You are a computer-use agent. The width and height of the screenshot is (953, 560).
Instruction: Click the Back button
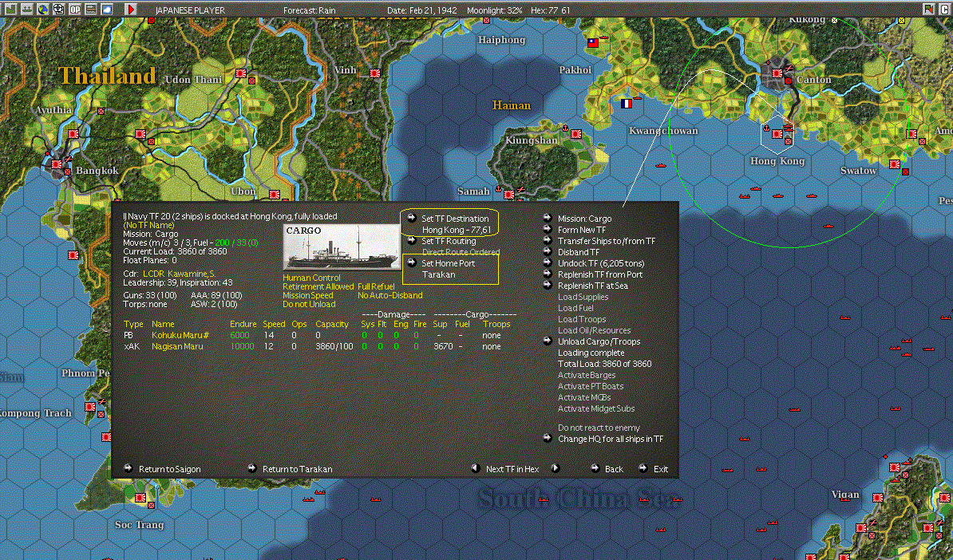click(x=614, y=469)
